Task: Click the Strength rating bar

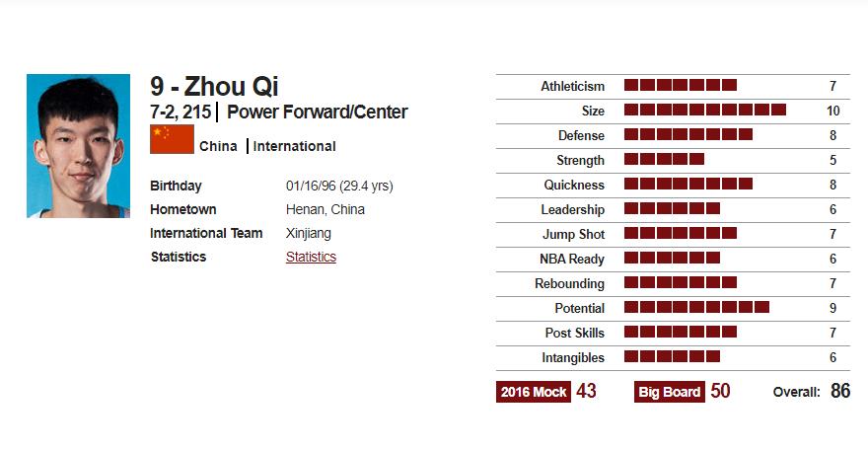Action: (x=664, y=159)
